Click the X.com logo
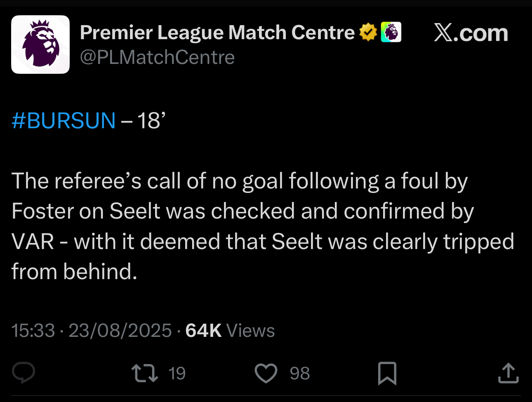The width and height of the screenshot is (532, 402). [471, 33]
